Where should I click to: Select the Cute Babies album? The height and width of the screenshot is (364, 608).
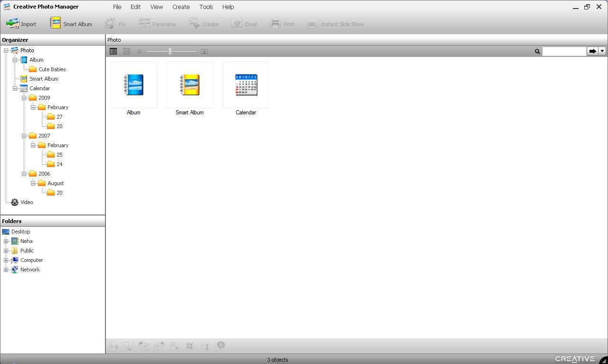coord(52,69)
